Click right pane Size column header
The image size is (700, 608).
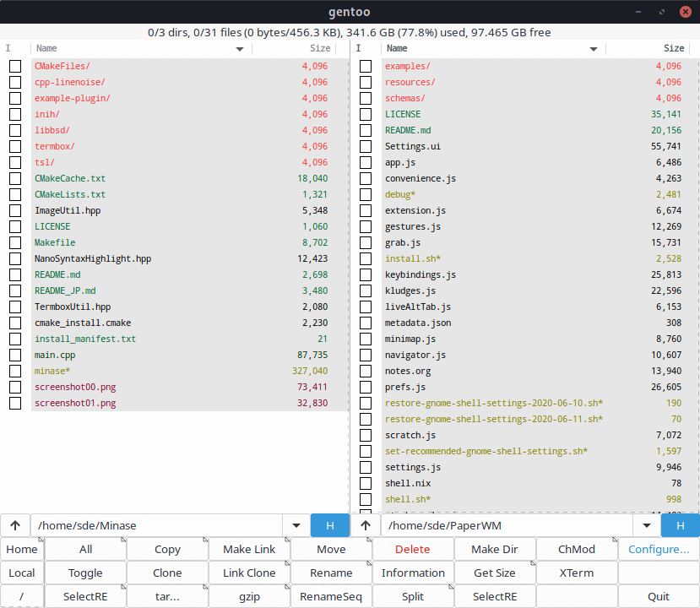[648, 49]
